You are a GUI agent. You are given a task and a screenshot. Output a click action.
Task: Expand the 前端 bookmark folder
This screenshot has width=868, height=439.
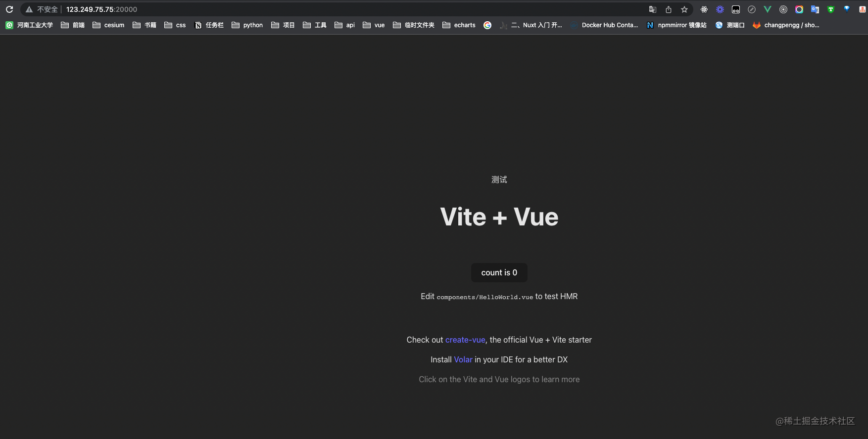[x=73, y=25]
